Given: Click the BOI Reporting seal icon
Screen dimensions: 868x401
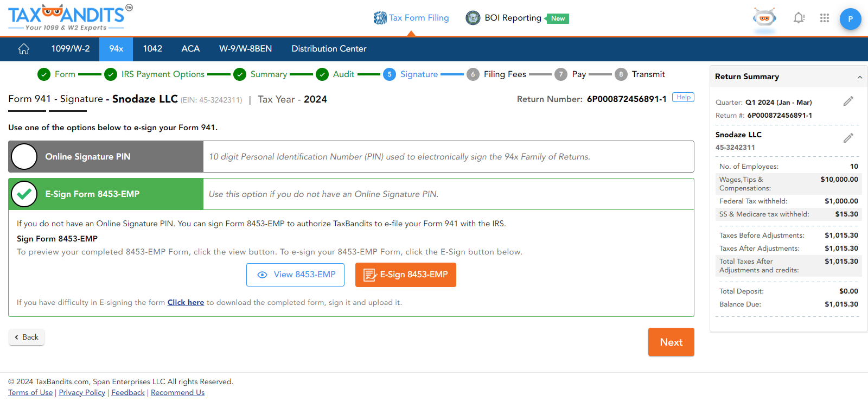Looking at the screenshot, I should [473, 18].
